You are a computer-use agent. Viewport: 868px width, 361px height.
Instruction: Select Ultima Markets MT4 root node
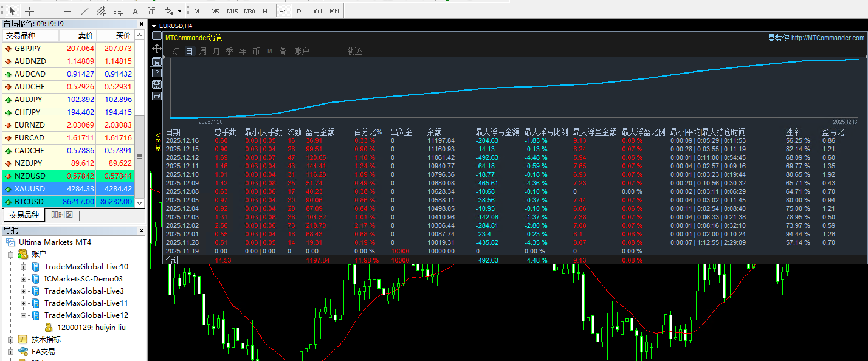pyautogui.click(x=55, y=242)
